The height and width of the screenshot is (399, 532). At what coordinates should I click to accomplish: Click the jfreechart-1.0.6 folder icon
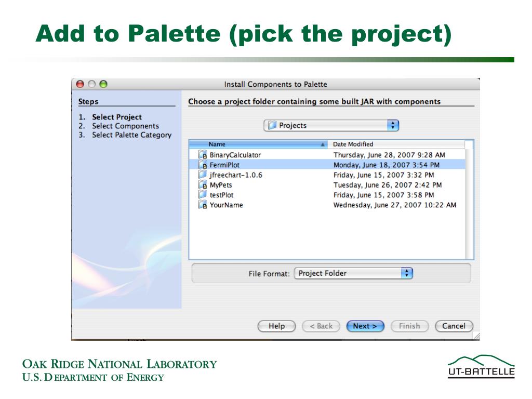point(203,175)
